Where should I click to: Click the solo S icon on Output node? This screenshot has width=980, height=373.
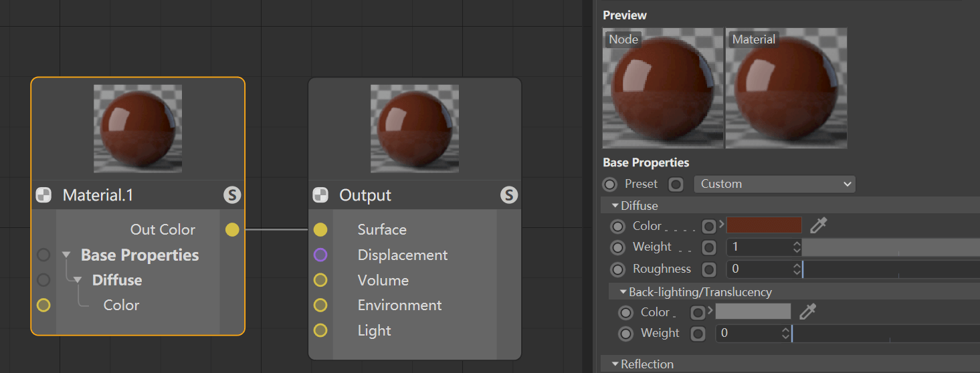(x=509, y=195)
